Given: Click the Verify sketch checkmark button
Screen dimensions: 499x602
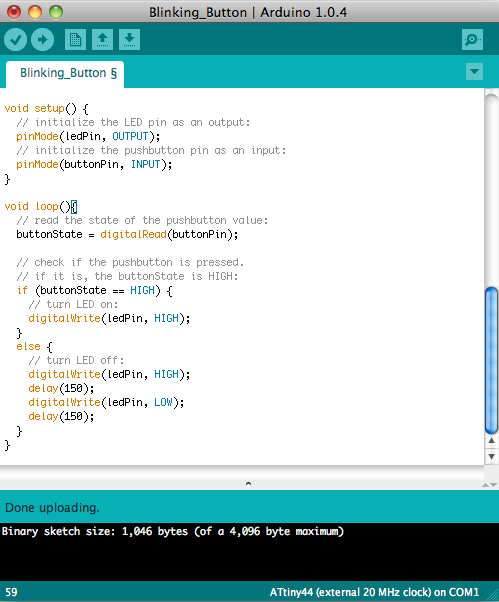Looking at the screenshot, I should [x=15, y=40].
